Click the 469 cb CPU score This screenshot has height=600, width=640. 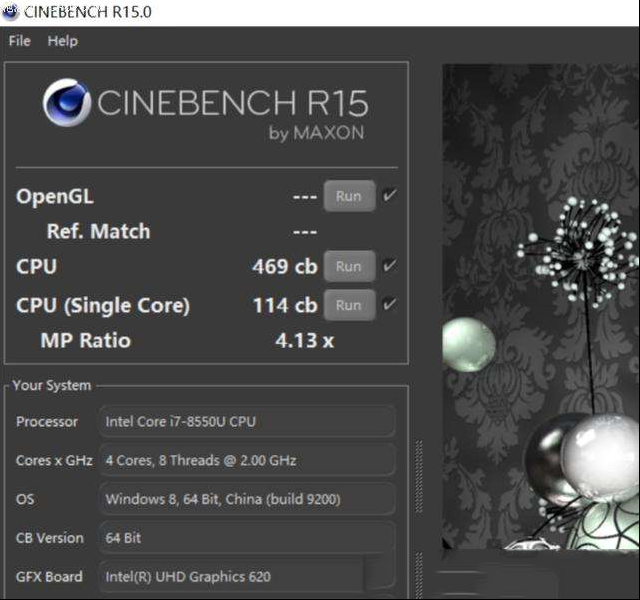point(284,267)
